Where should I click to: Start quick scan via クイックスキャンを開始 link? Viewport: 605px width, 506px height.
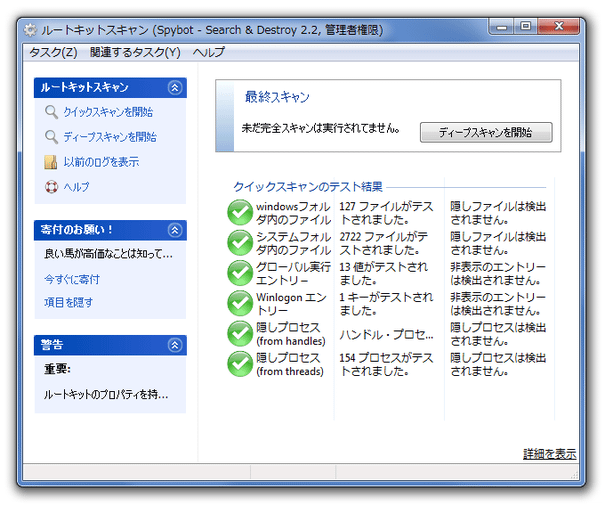(x=108, y=112)
